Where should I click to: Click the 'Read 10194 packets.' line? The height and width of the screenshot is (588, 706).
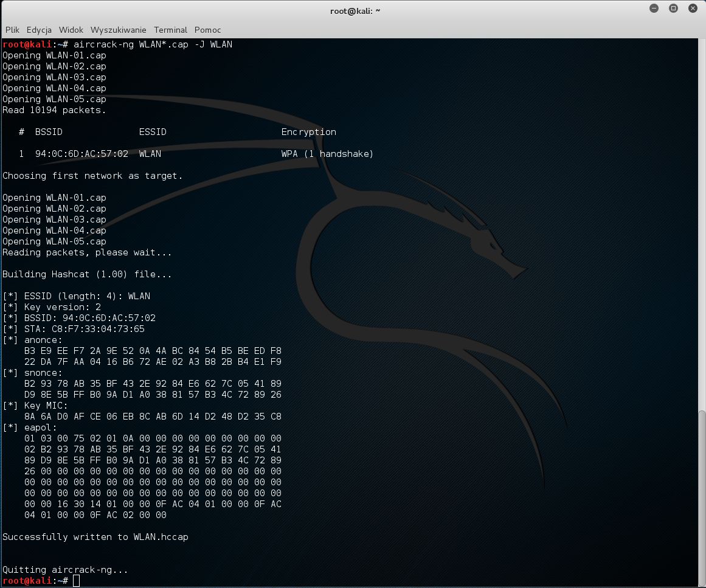pos(54,110)
